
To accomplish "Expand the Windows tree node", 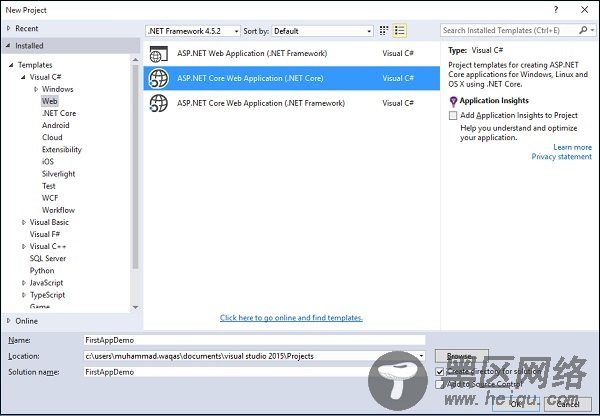I will [x=36, y=89].
